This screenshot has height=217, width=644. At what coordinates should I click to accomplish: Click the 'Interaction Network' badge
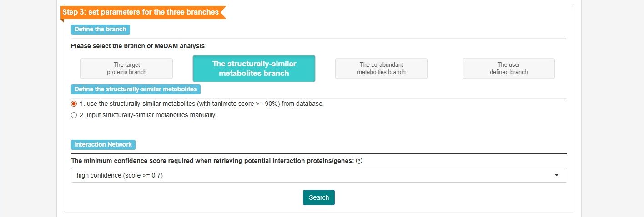point(103,145)
